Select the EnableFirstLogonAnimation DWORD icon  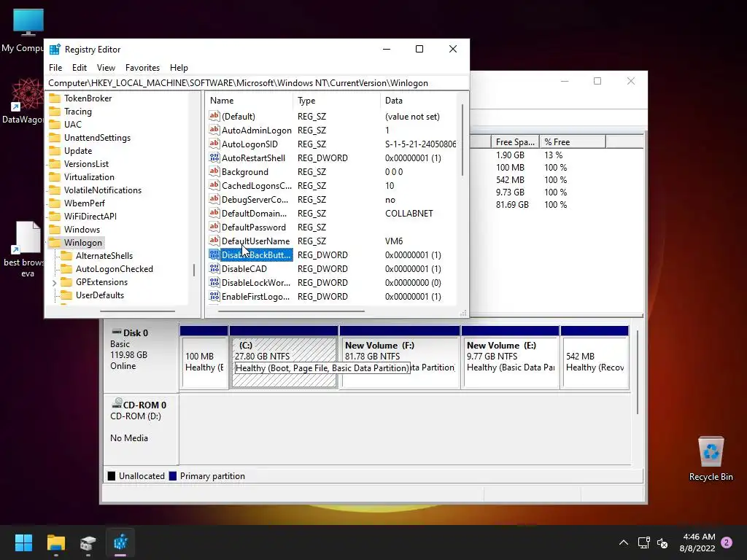(x=214, y=296)
